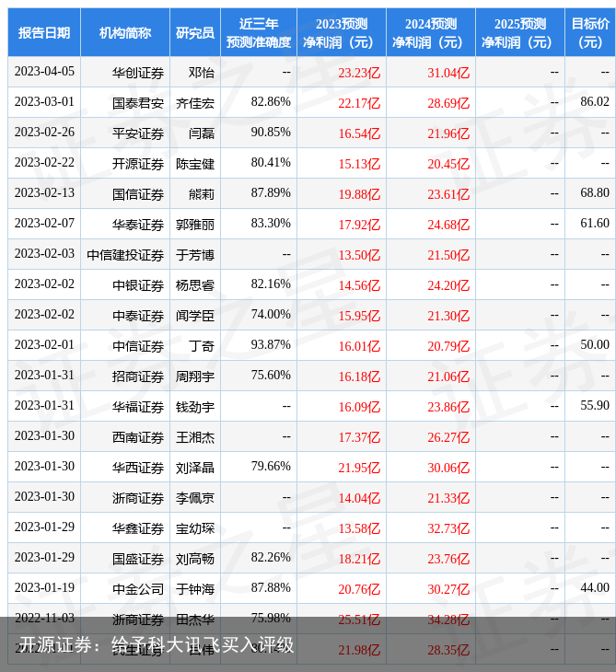This screenshot has height=672, width=616.
Task: Click the 28.35亿 forecast in bottom row
Action: 448,650
